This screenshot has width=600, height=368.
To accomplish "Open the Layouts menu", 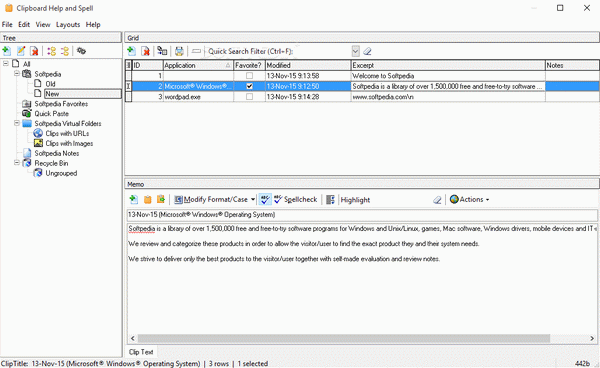I will (68, 24).
